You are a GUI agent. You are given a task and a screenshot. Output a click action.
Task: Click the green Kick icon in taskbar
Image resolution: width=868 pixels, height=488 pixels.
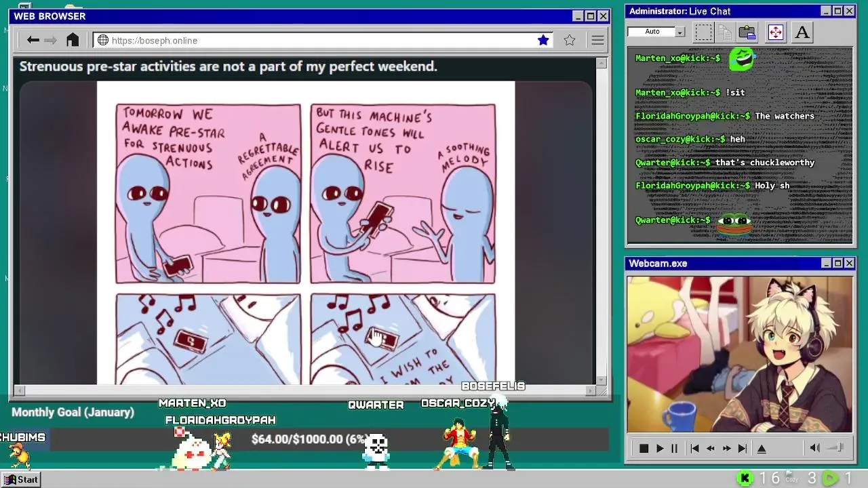[745, 479]
